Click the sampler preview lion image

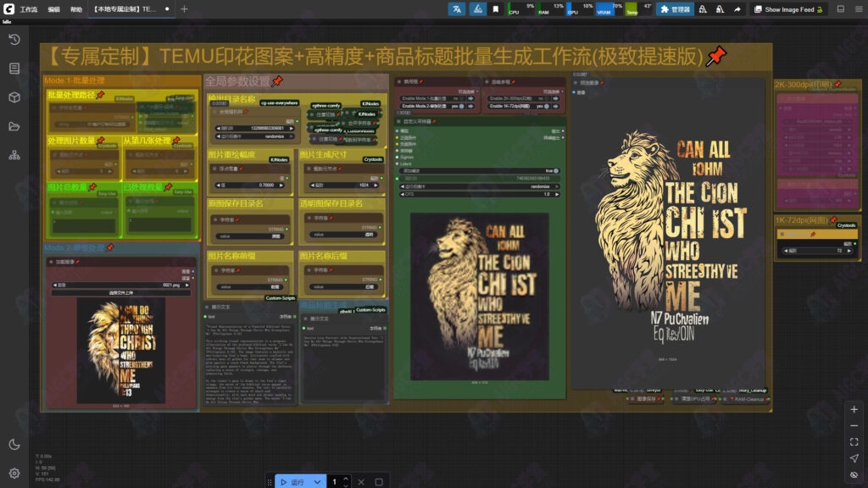point(480,296)
